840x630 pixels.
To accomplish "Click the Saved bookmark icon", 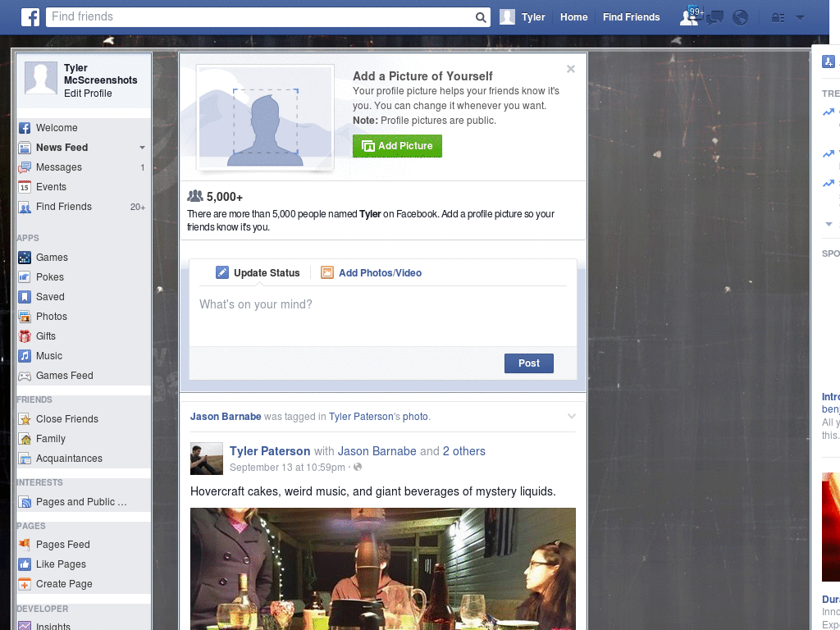I will 24,297.
